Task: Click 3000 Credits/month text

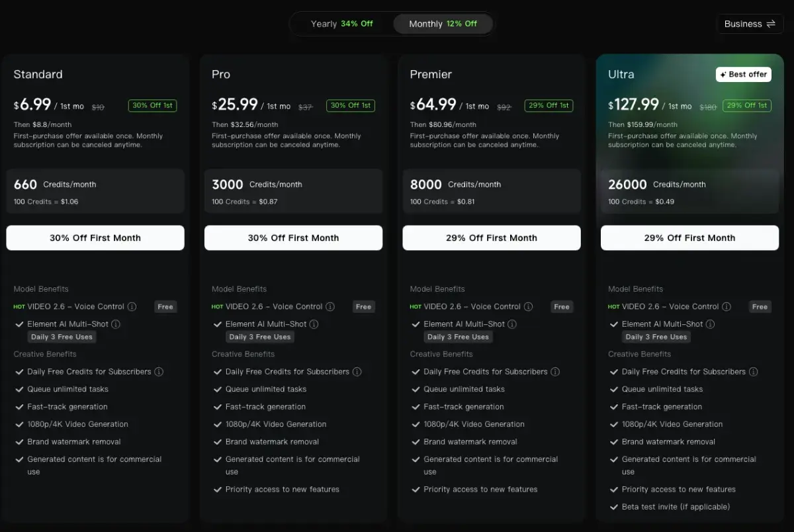Action: click(x=257, y=185)
